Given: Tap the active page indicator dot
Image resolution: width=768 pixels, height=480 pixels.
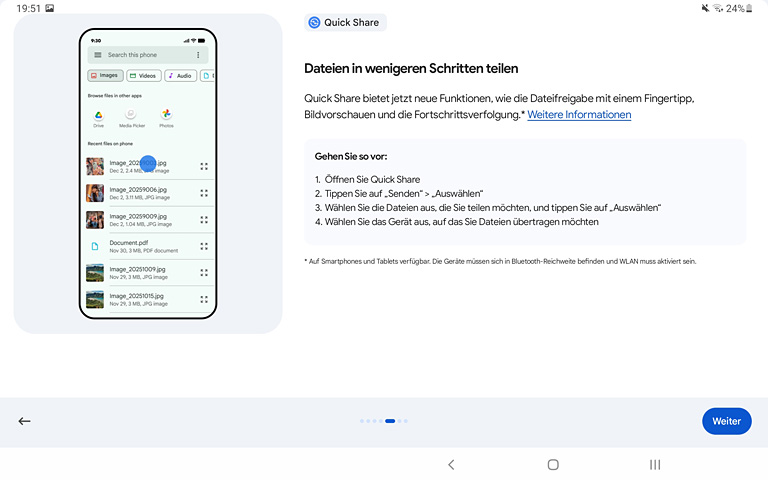Looking at the screenshot, I should [390, 421].
